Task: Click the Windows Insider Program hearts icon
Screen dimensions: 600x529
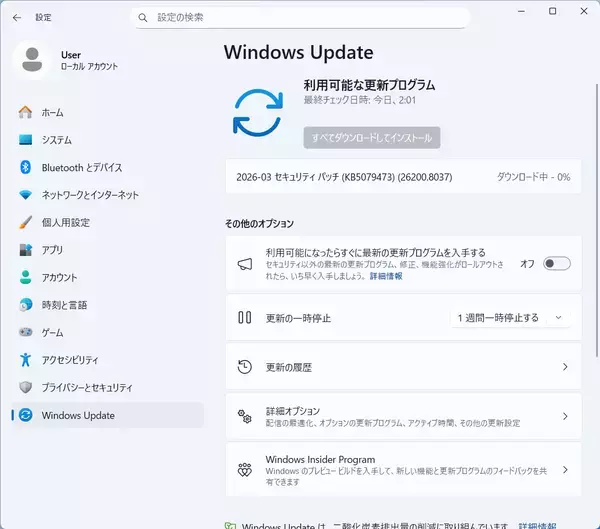Action: [245, 470]
